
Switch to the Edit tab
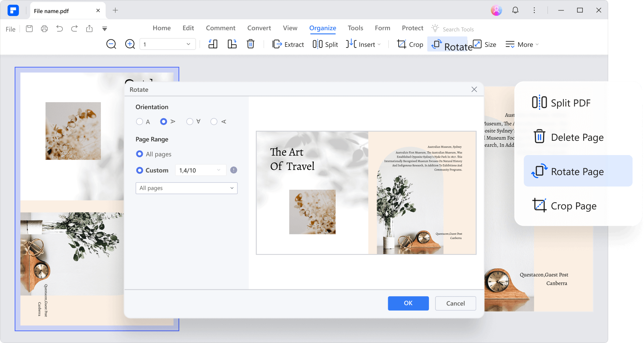coord(188,28)
